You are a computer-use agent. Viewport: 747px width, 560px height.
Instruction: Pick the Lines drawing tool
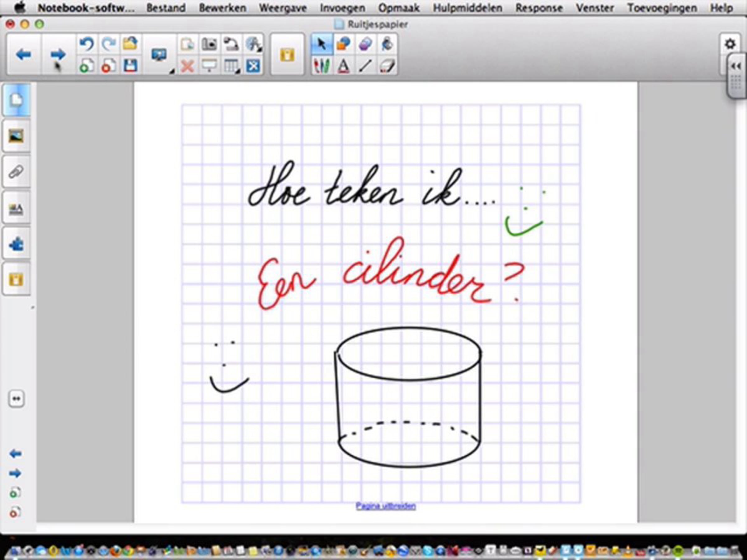pos(365,65)
